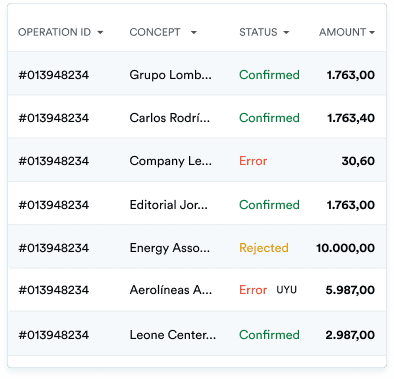Click the Editorial Jor... concept
This screenshot has height=379, width=394.
pyautogui.click(x=168, y=205)
